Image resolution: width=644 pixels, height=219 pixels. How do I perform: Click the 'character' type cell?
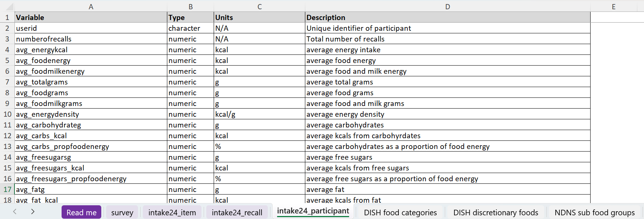[x=190, y=28]
